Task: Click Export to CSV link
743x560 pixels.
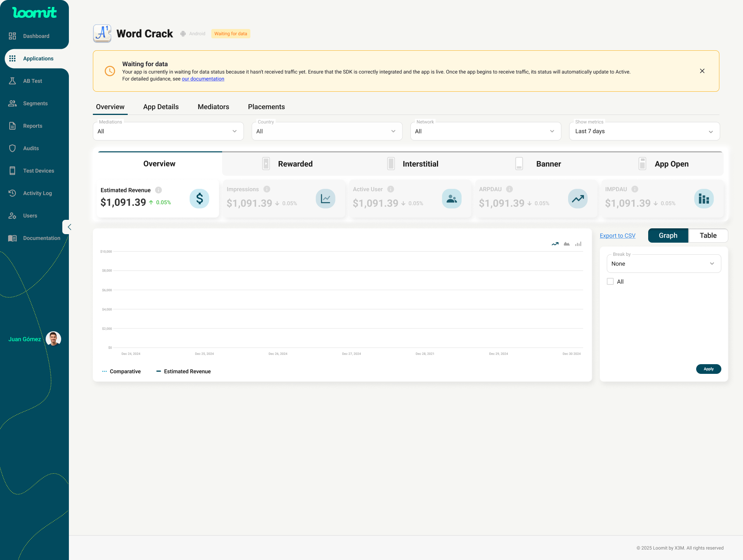Action: coord(617,236)
